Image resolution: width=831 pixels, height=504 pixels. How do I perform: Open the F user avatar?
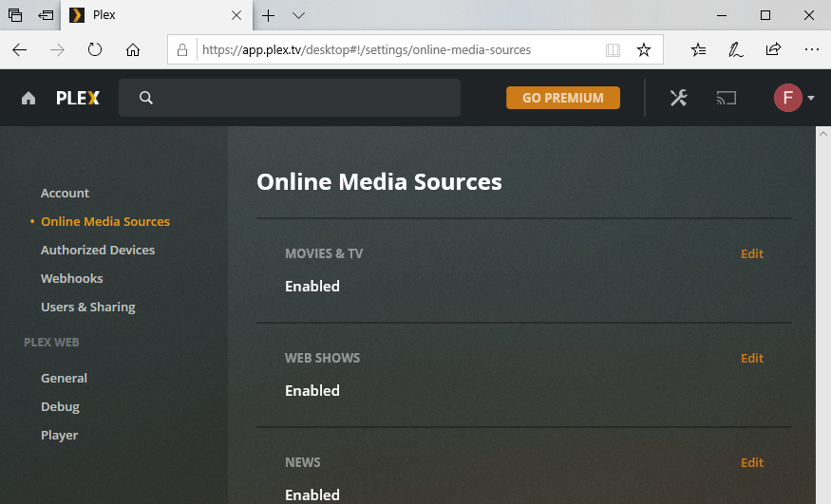(787, 98)
